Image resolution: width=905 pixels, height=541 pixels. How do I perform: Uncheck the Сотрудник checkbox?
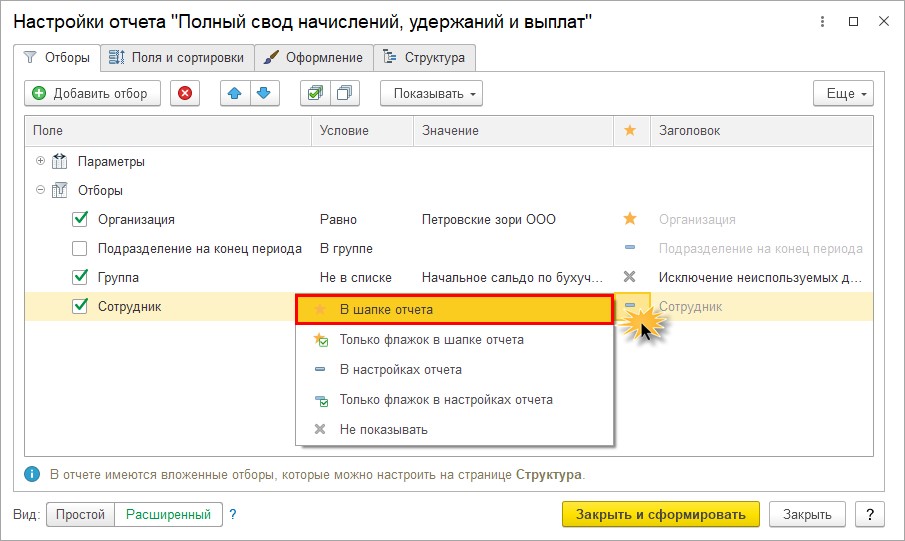click(x=80, y=306)
